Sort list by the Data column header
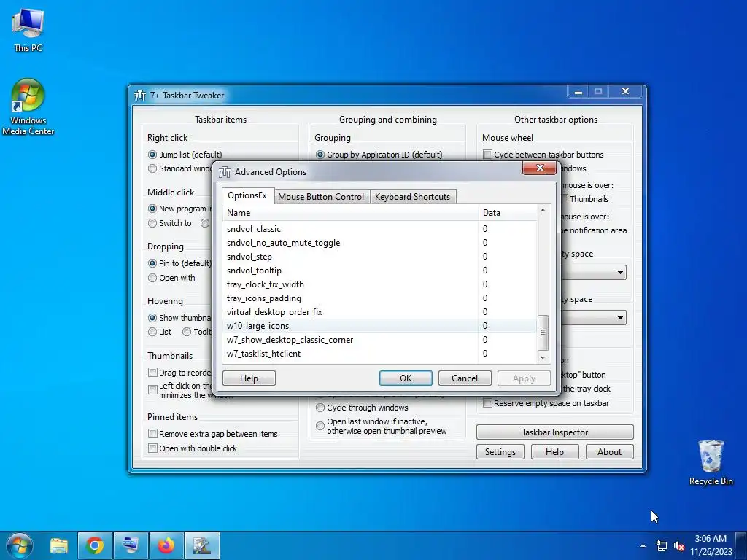 pyautogui.click(x=508, y=213)
